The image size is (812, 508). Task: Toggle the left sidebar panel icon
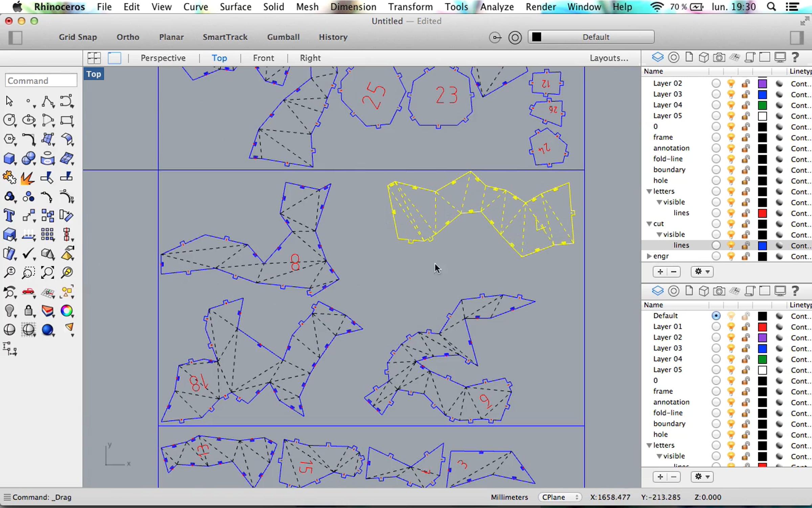(16, 37)
